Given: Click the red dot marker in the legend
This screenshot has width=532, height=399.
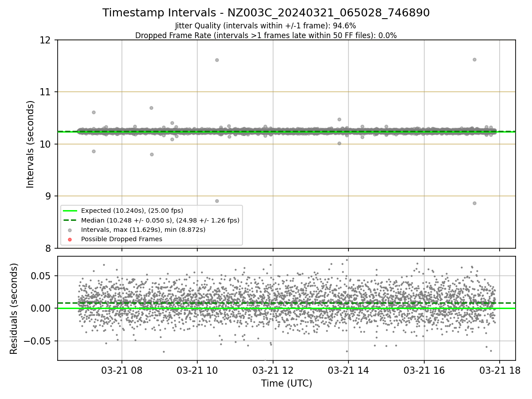Looking at the screenshot, I should click(70, 239).
